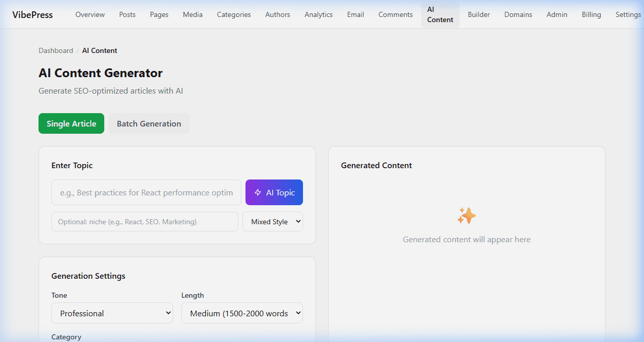Open the Mixed Style dropdown
This screenshot has width=644, height=342.
click(x=272, y=221)
